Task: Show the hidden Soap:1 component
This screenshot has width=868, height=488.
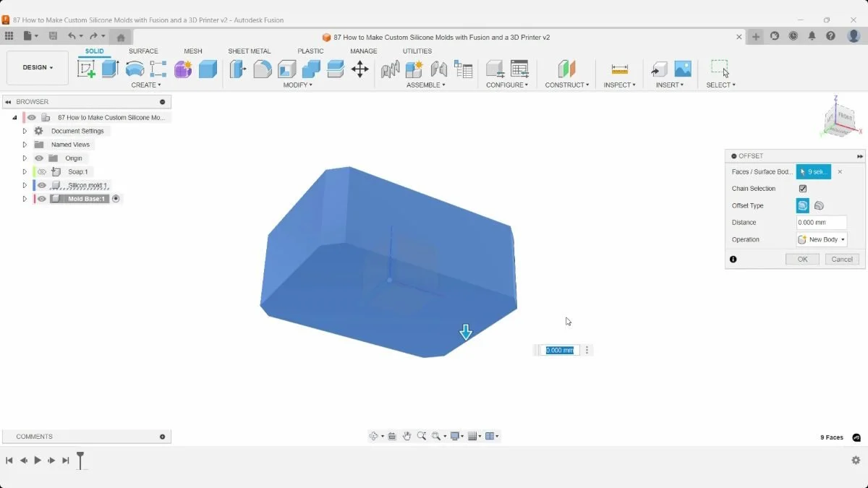Action: (x=41, y=172)
